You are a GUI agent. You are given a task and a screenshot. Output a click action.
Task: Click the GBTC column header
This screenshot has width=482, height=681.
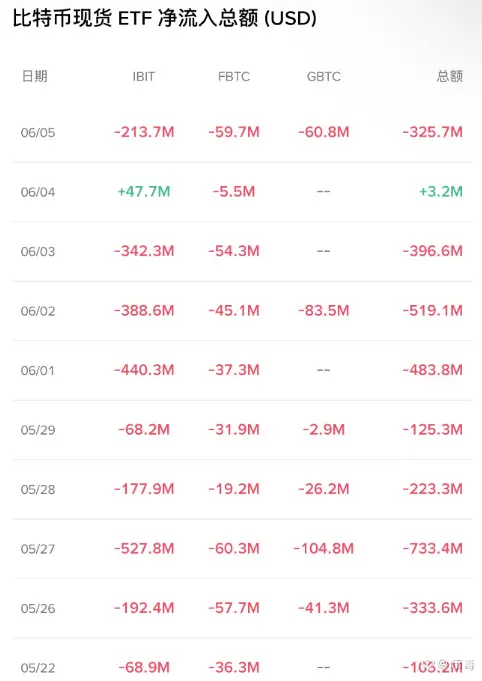324,76
